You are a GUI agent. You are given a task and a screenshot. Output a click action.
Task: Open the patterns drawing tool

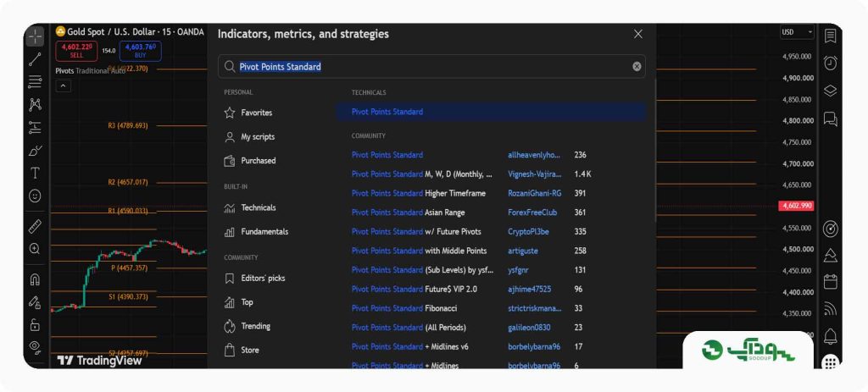(35, 104)
